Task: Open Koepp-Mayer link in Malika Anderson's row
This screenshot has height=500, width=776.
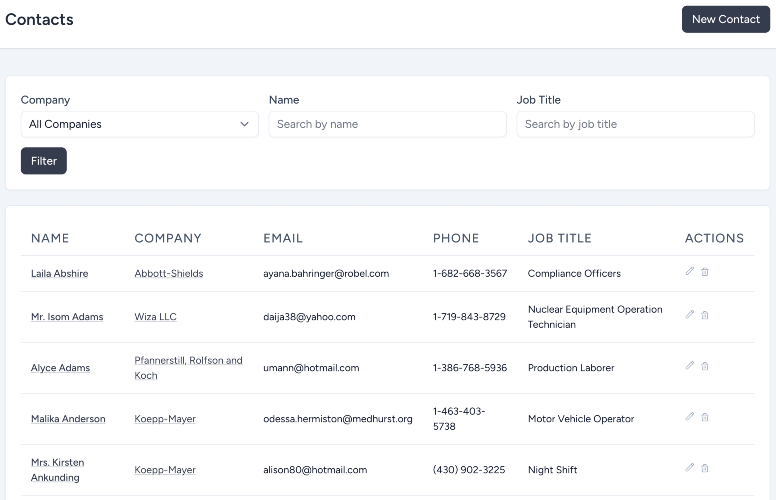Action: 165,419
